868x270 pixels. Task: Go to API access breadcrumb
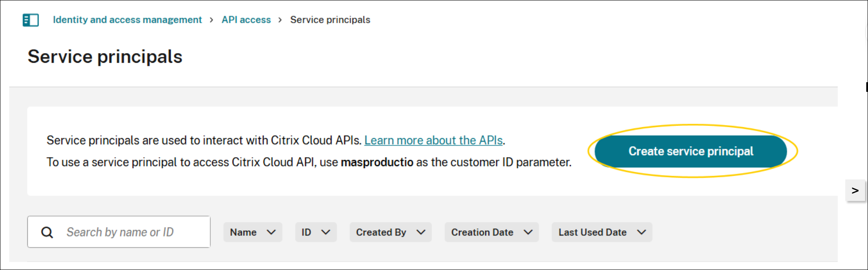246,20
